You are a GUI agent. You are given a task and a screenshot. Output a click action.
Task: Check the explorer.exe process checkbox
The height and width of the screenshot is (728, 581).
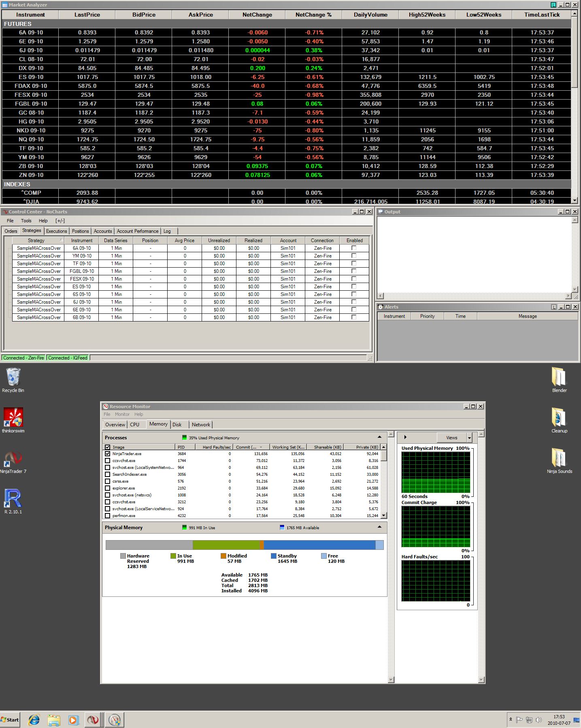(x=107, y=488)
